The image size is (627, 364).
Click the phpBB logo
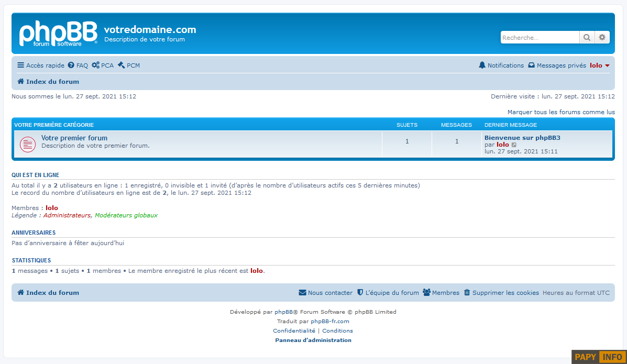pos(58,33)
